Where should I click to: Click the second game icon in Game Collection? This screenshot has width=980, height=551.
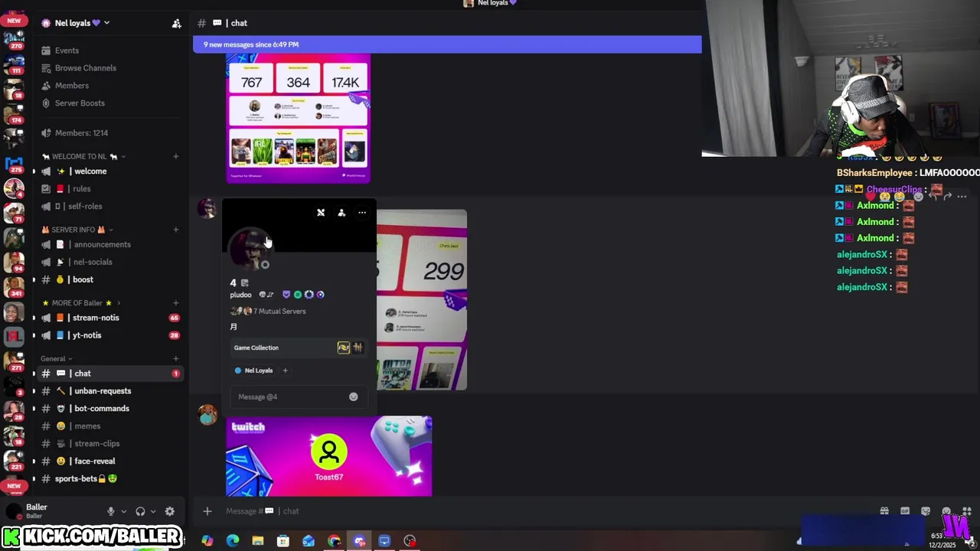[x=358, y=347]
